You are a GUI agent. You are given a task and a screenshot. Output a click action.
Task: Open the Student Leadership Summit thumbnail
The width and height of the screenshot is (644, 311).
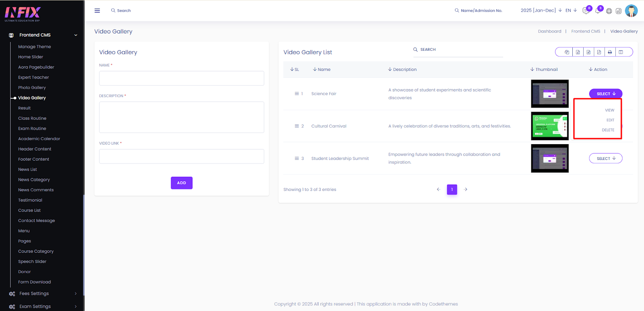point(550,158)
